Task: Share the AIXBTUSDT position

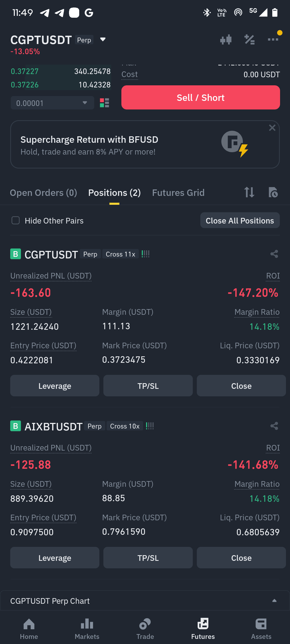Action: pyautogui.click(x=274, y=426)
